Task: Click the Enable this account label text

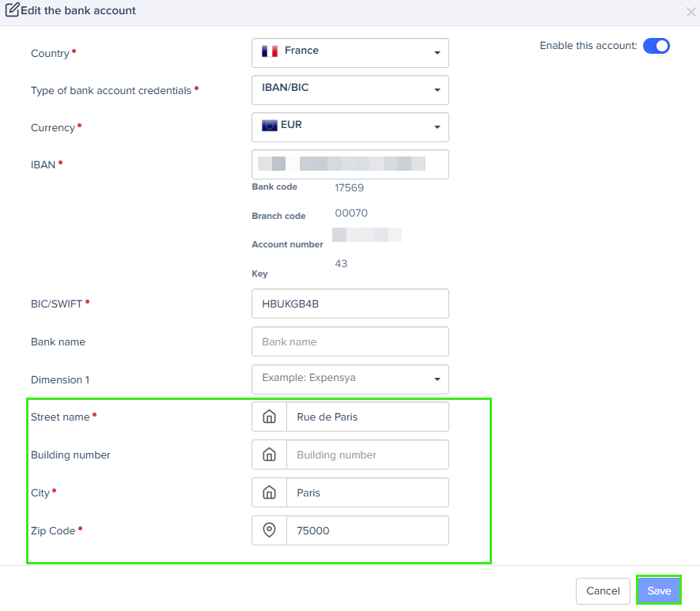Action: point(588,46)
